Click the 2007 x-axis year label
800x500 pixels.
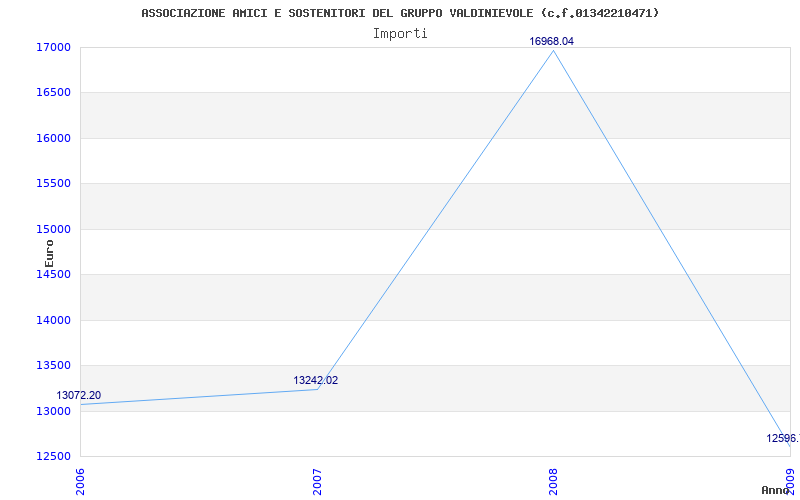[x=317, y=482]
